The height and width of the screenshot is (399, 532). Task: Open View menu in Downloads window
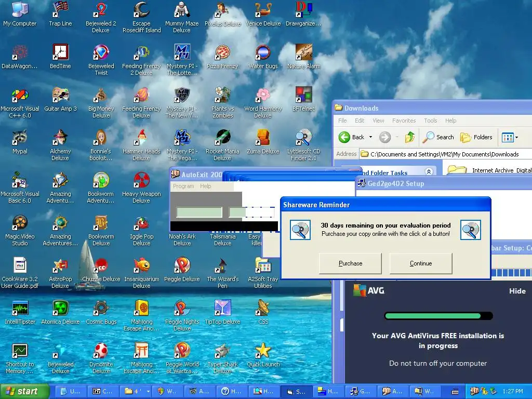point(378,121)
